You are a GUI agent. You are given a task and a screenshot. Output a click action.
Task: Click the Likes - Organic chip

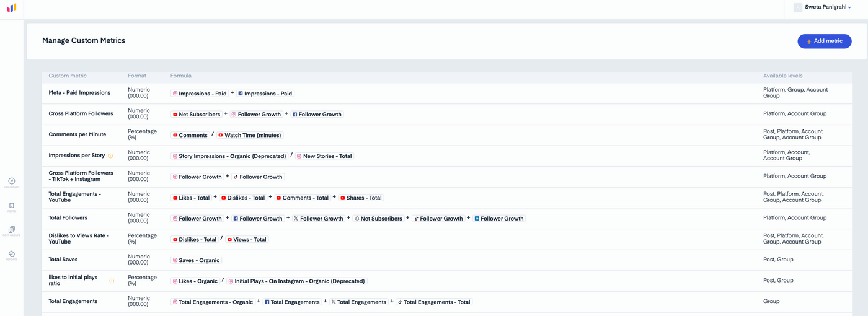(195, 281)
